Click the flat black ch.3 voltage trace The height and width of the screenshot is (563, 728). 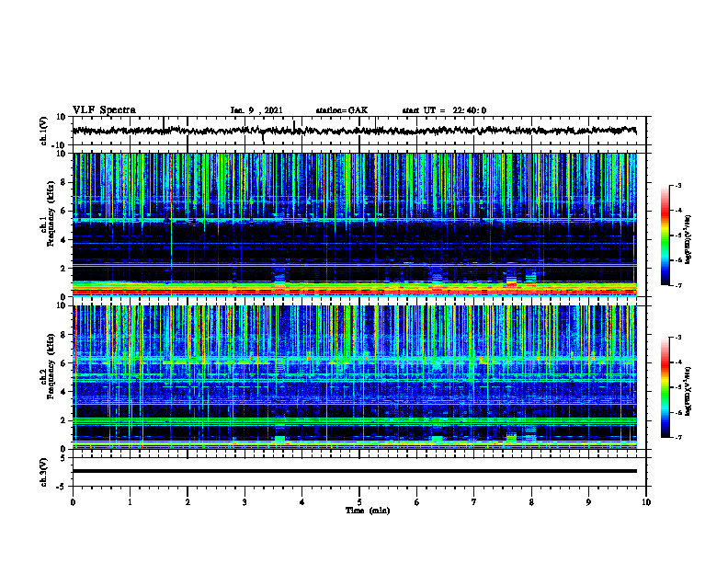pos(354,471)
